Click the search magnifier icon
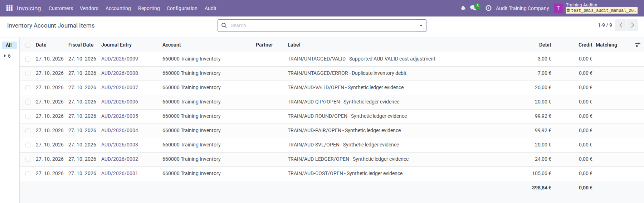Screen dimensions: 644x203 point(224,25)
